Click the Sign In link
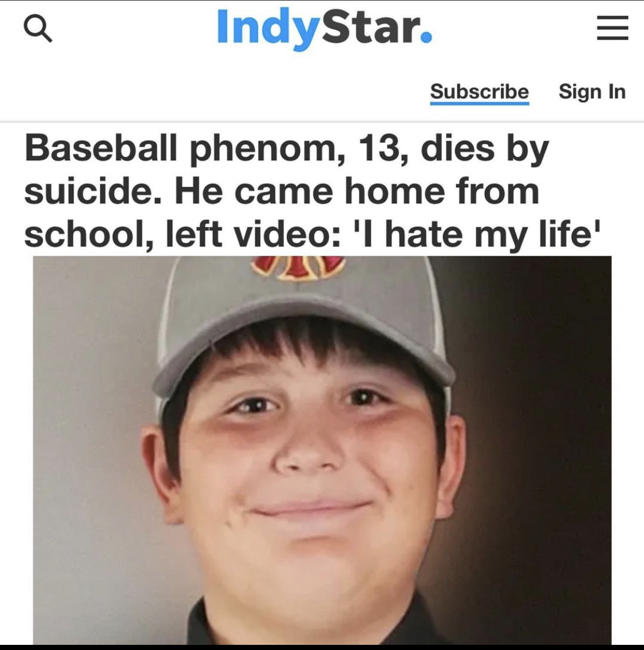644x650 pixels. (x=592, y=92)
